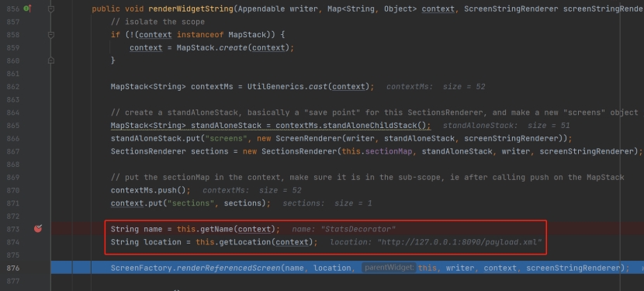644x291 pixels.
Task: Click the inline hint "sections: size = 1"
Action: tap(327, 203)
